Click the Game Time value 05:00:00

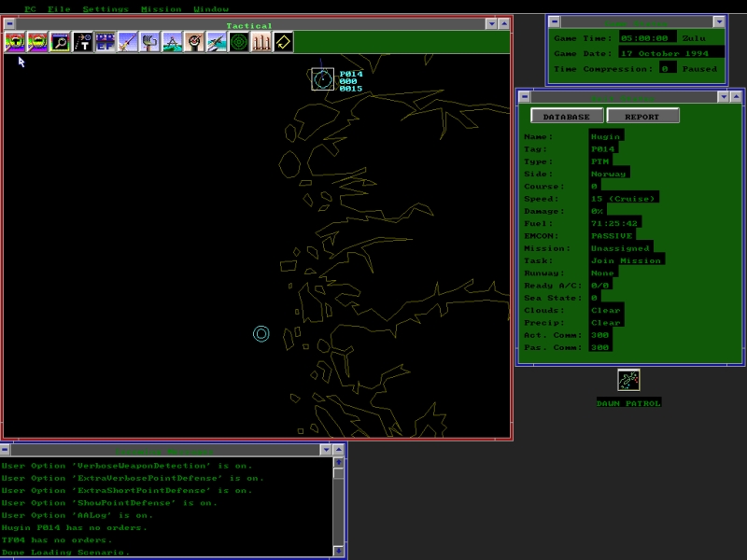coord(647,38)
